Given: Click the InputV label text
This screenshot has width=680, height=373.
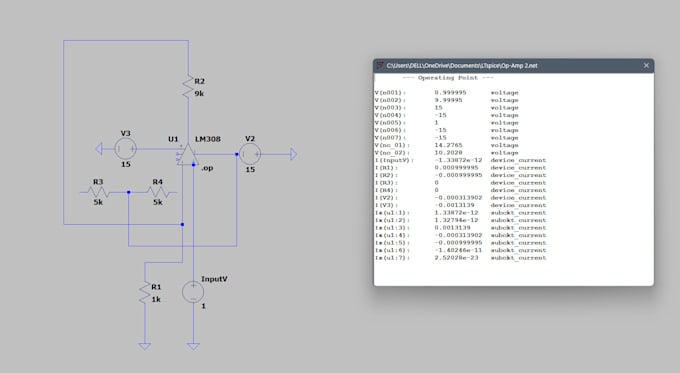Looking at the screenshot, I should tap(214, 279).
